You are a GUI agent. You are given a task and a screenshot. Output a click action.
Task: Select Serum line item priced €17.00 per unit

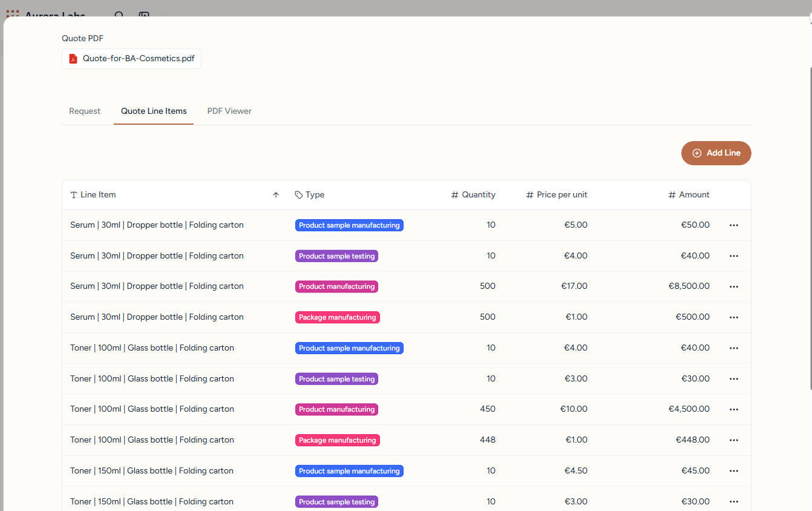157,286
